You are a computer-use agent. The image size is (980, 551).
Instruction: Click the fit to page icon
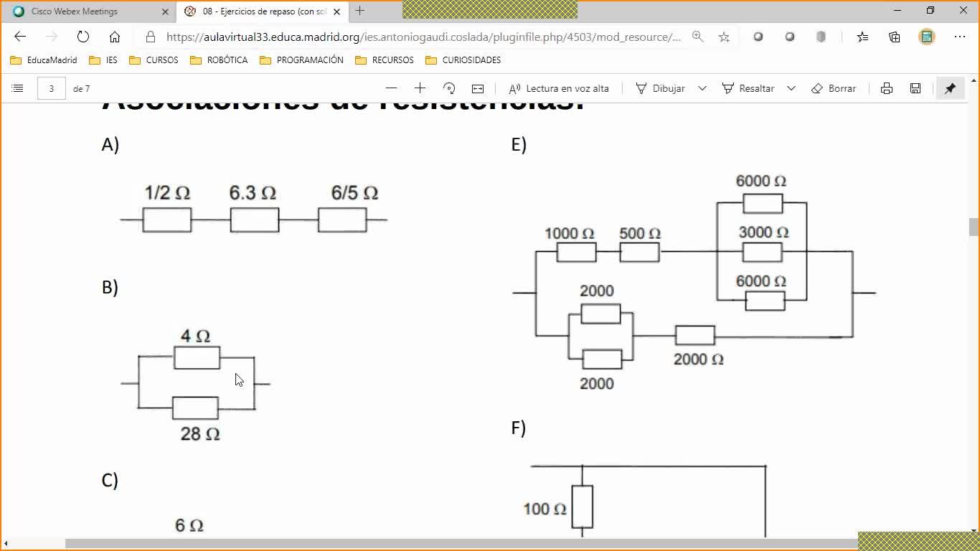tap(478, 88)
